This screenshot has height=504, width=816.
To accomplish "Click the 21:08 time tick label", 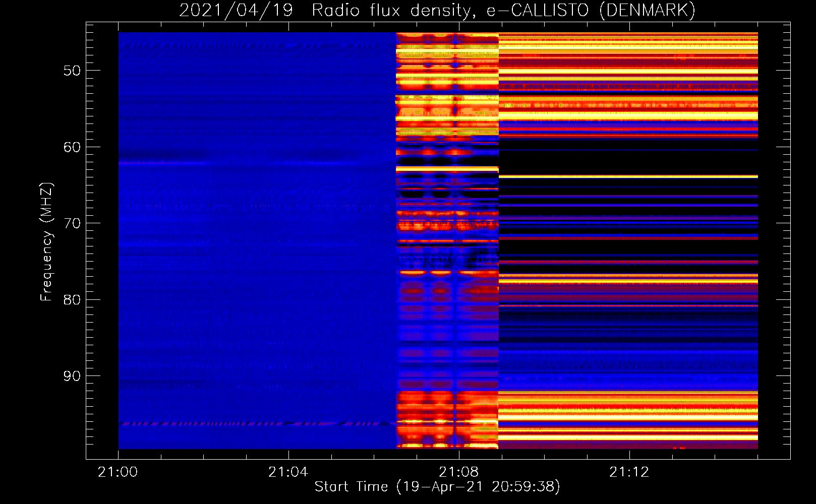I will click(458, 472).
